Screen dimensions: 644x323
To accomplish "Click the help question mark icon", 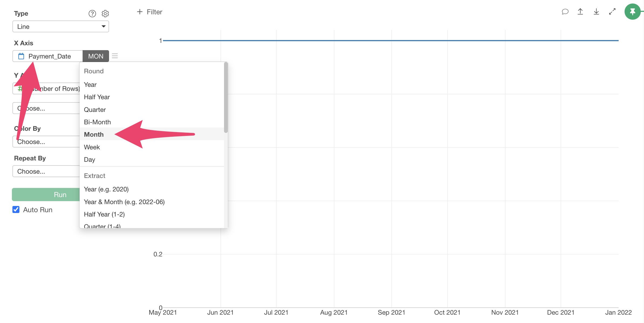I will tap(92, 13).
